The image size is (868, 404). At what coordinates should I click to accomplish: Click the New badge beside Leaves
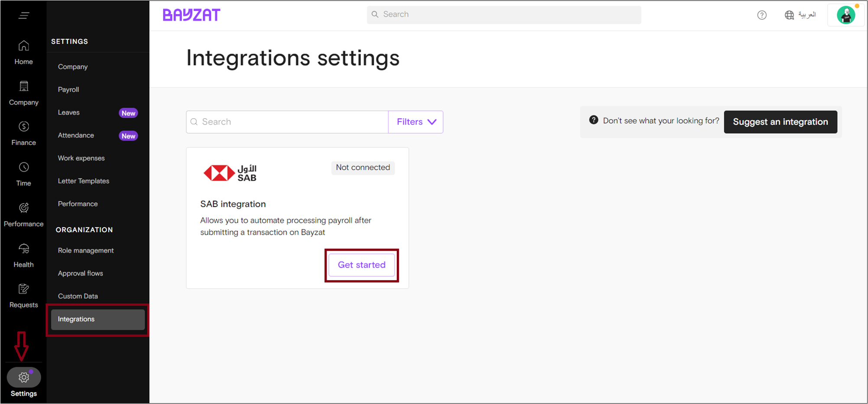(128, 113)
